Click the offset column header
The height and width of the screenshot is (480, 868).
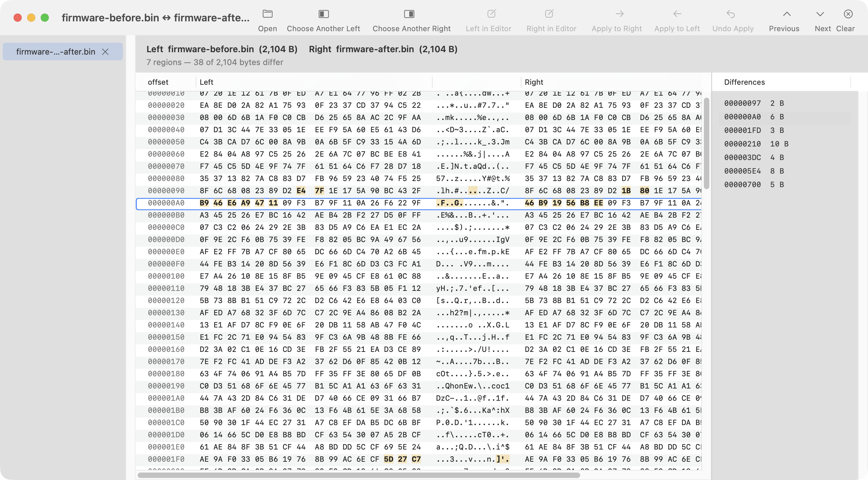158,82
